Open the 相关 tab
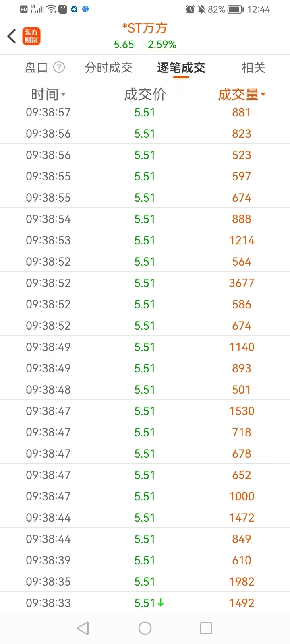The image size is (290, 644). click(253, 68)
